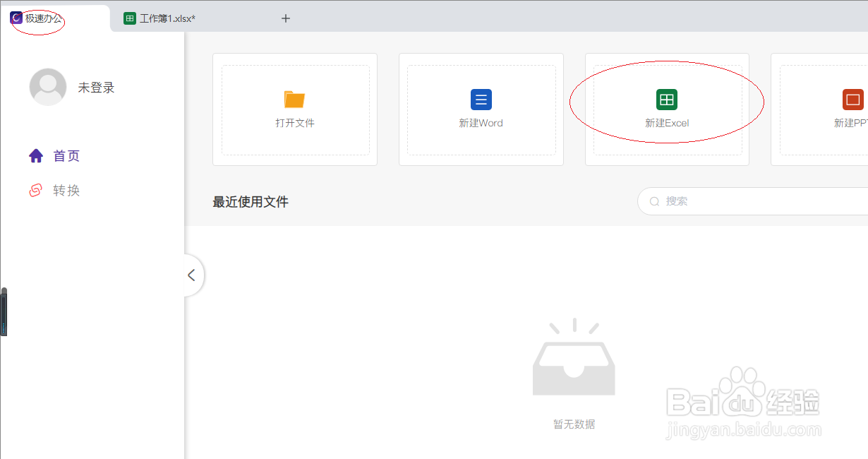Click the 打开文件 button card
Viewport: 868px width, 459px height.
pyautogui.click(x=294, y=109)
